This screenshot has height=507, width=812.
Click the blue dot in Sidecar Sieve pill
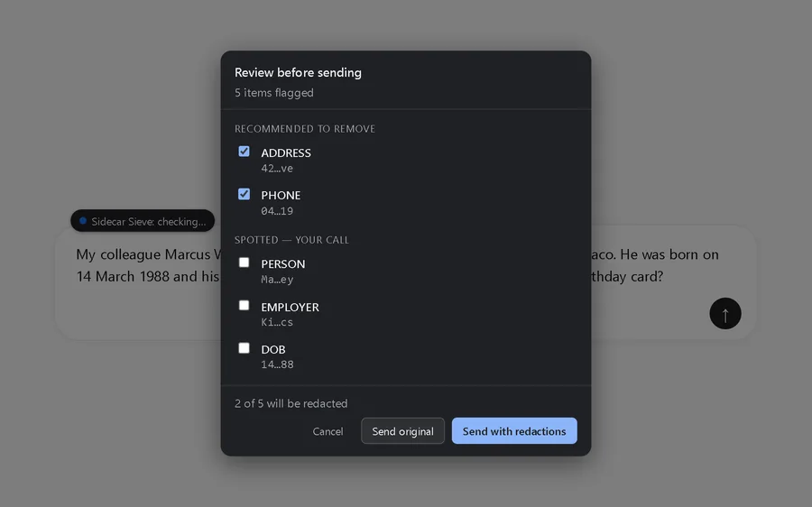(83, 221)
